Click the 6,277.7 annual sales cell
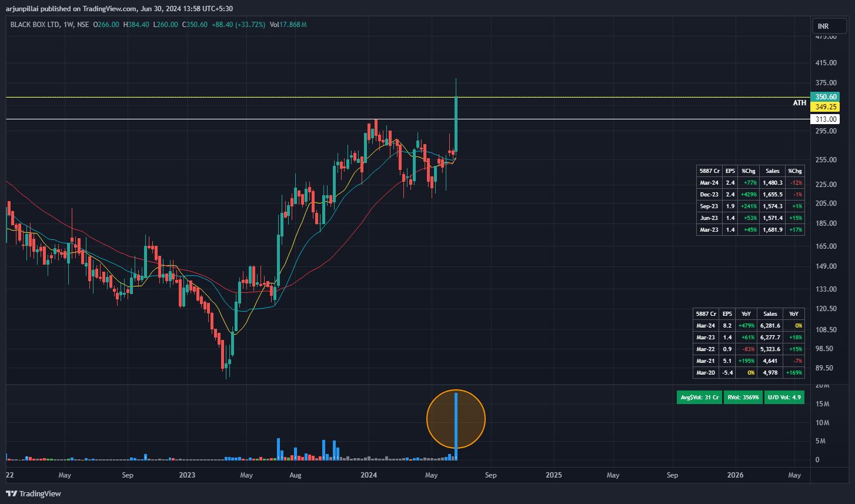This screenshot has height=504, width=855. (770, 338)
